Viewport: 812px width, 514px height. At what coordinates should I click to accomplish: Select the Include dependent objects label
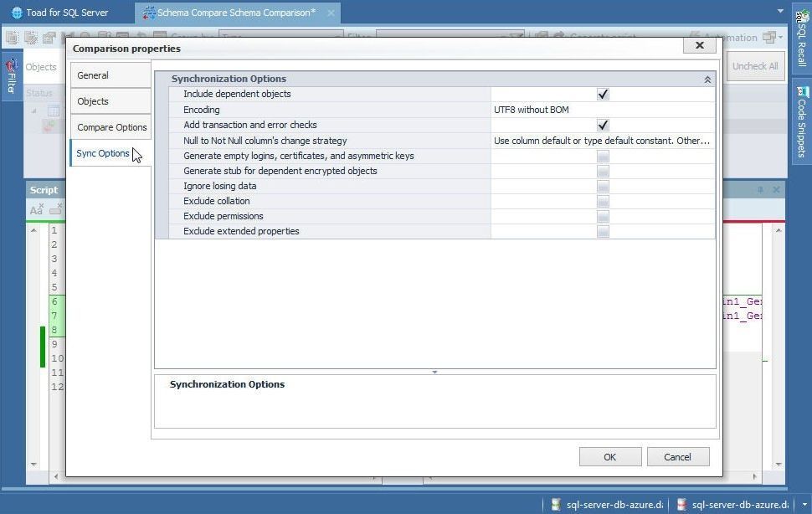237,95
